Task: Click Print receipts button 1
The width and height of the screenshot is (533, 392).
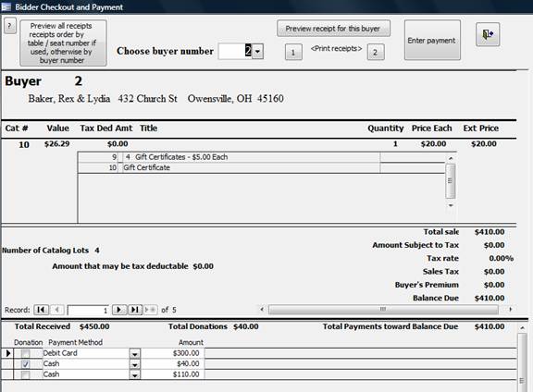Action: 293,53
